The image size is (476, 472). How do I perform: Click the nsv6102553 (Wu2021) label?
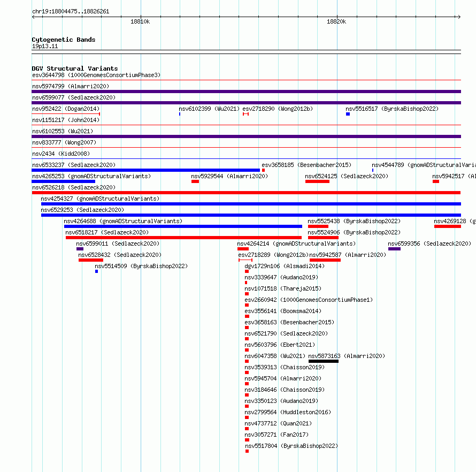pyautogui.click(x=63, y=131)
